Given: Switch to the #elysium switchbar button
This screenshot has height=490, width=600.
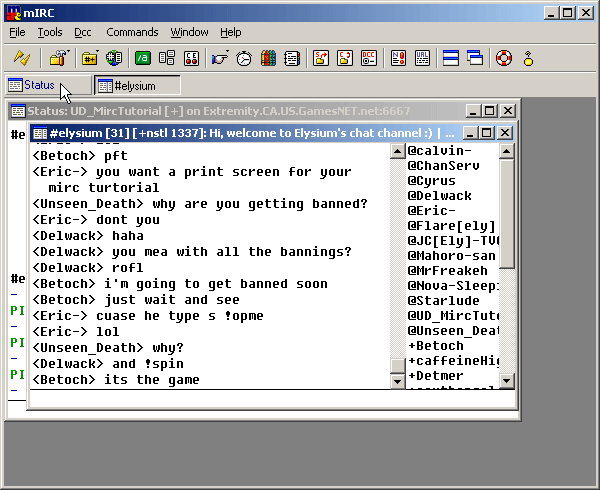Looking at the screenshot, I should [137, 85].
